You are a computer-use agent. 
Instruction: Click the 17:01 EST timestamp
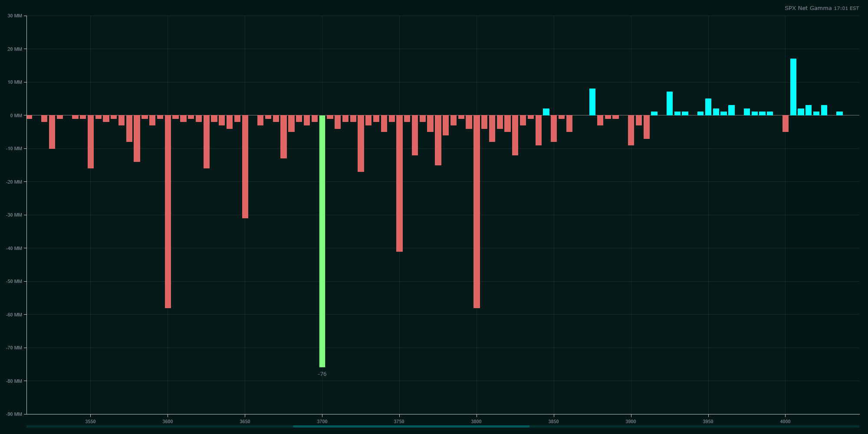click(846, 8)
